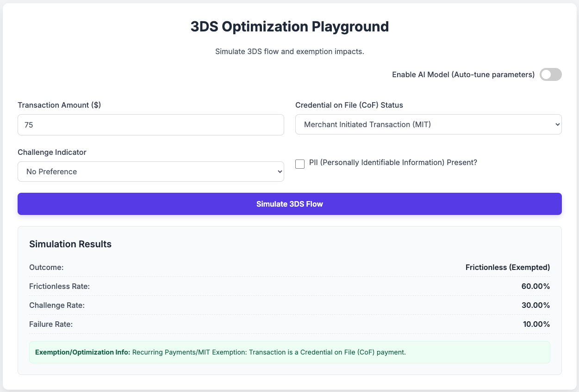This screenshot has width=579, height=392.
Task: Open the Credential on File Status dropdown
Action: (x=428, y=124)
